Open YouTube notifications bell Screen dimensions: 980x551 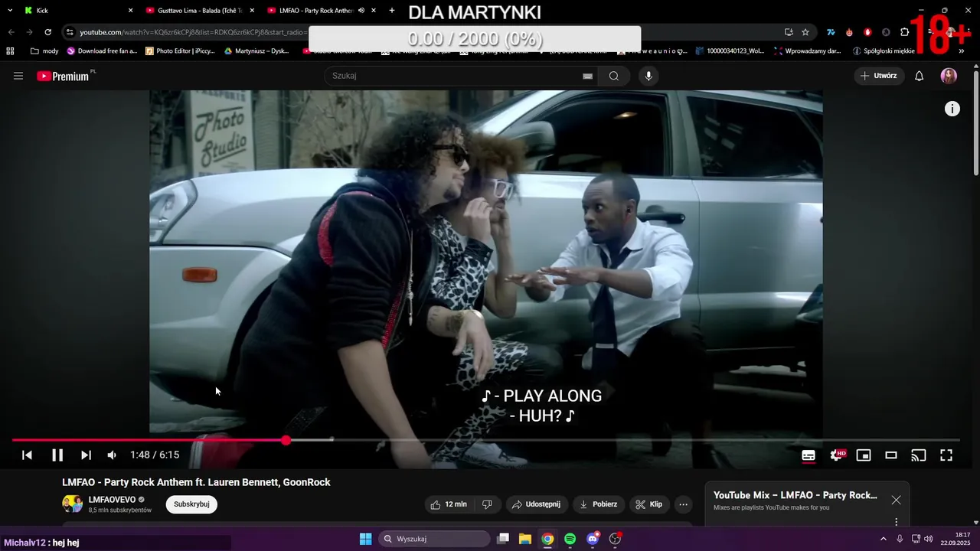pos(920,76)
